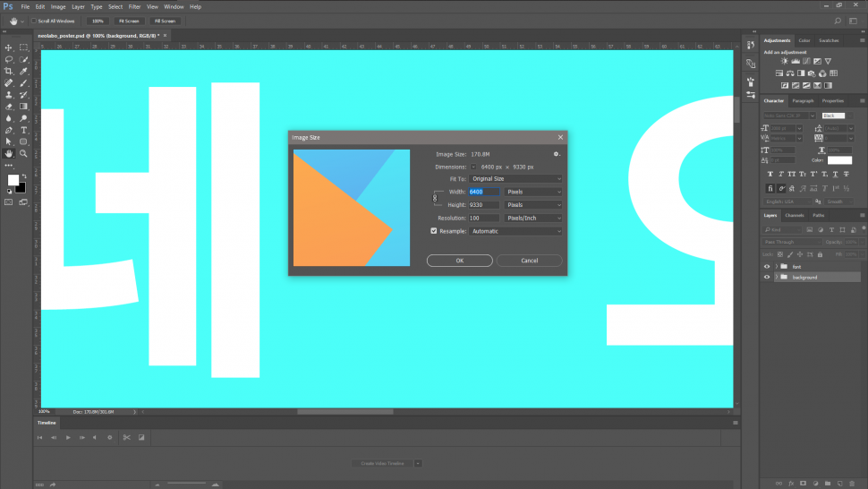Toggle standard ligatures fi button
Viewport: 868px width, 489px height.
(x=770, y=188)
